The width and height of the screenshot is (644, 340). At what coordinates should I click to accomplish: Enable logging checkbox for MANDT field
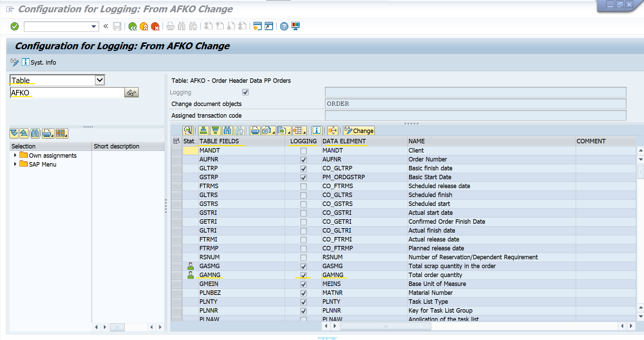(x=303, y=151)
